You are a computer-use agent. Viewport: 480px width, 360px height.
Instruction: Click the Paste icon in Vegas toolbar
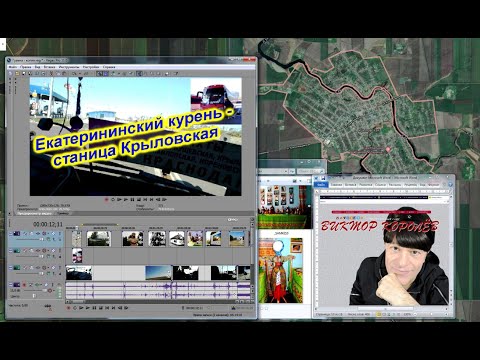tap(64, 74)
